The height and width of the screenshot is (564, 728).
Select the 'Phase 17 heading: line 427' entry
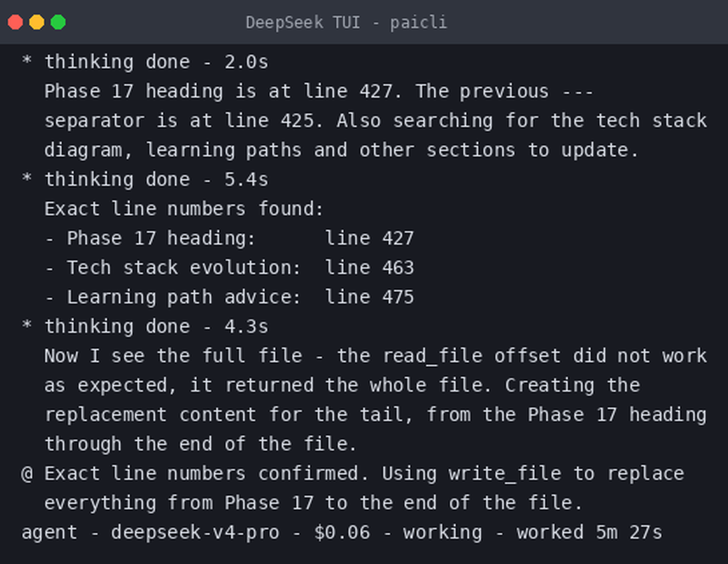click(229, 239)
